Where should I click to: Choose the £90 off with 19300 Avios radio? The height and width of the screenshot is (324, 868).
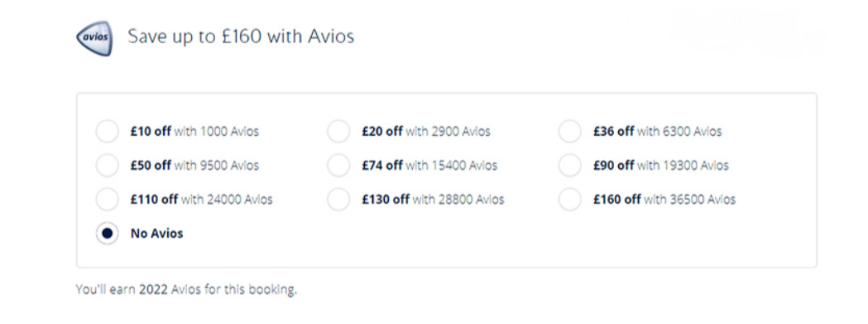pos(569,166)
